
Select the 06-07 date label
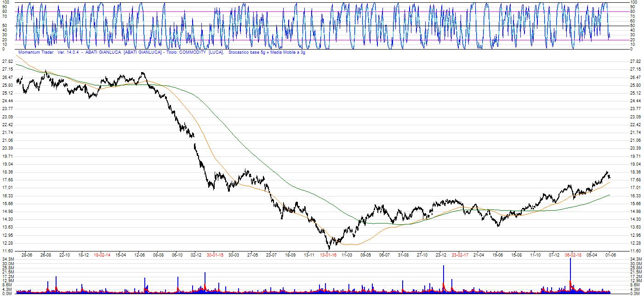pos(385,254)
